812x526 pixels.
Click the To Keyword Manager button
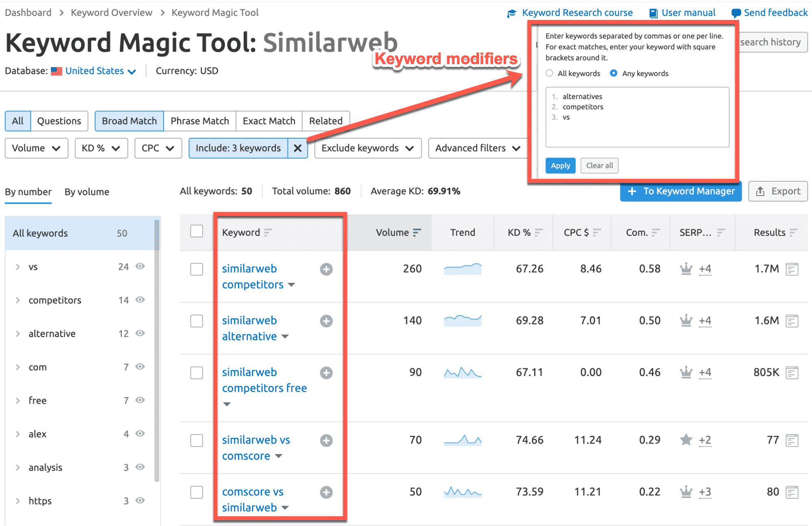click(x=681, y=191)
